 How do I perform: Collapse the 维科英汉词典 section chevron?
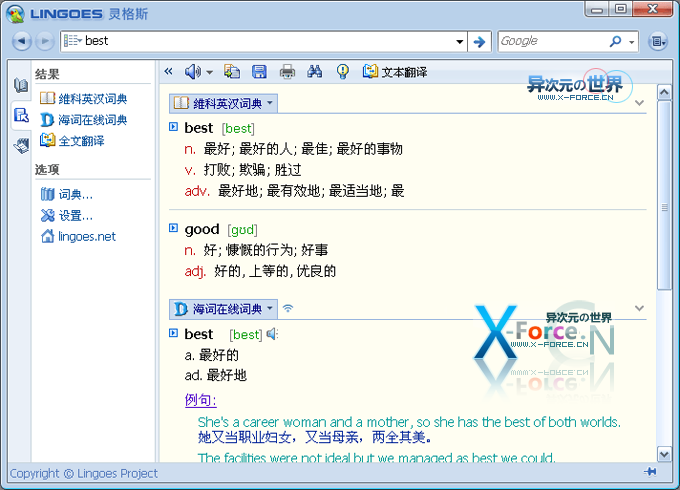pos(639,103)
